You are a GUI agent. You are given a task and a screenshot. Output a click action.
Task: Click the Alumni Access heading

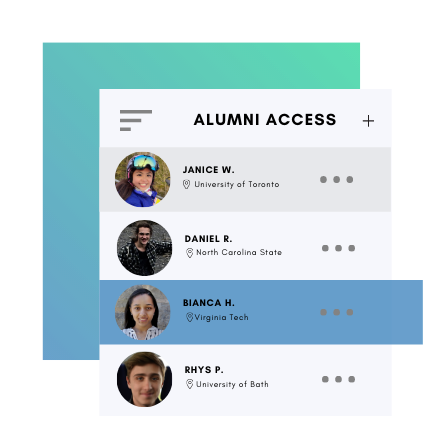click(265, 120)
